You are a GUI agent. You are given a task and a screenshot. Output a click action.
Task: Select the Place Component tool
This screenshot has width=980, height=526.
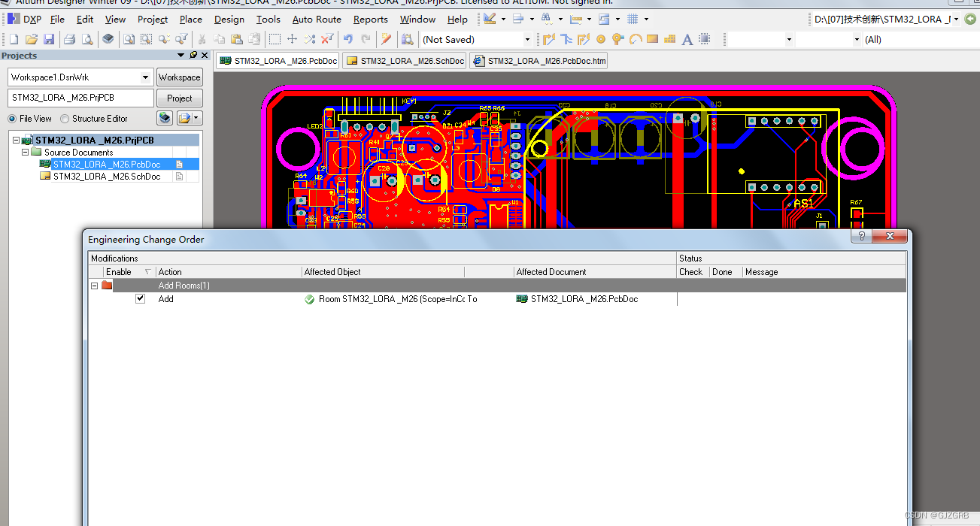point(704,39)
